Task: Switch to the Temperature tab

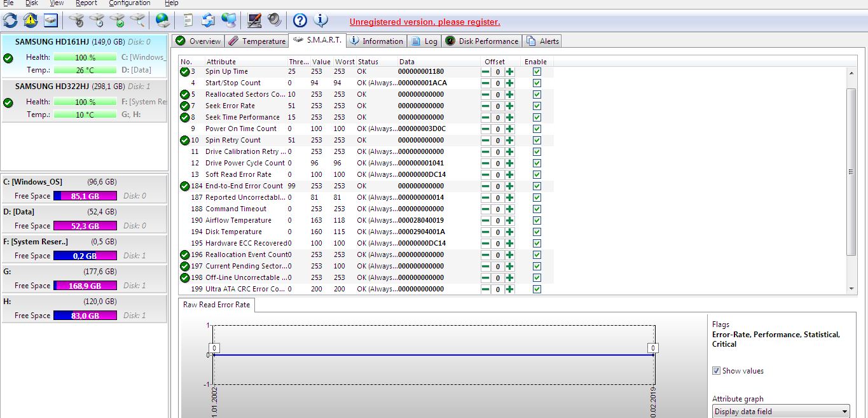Action: click(257, 41)
